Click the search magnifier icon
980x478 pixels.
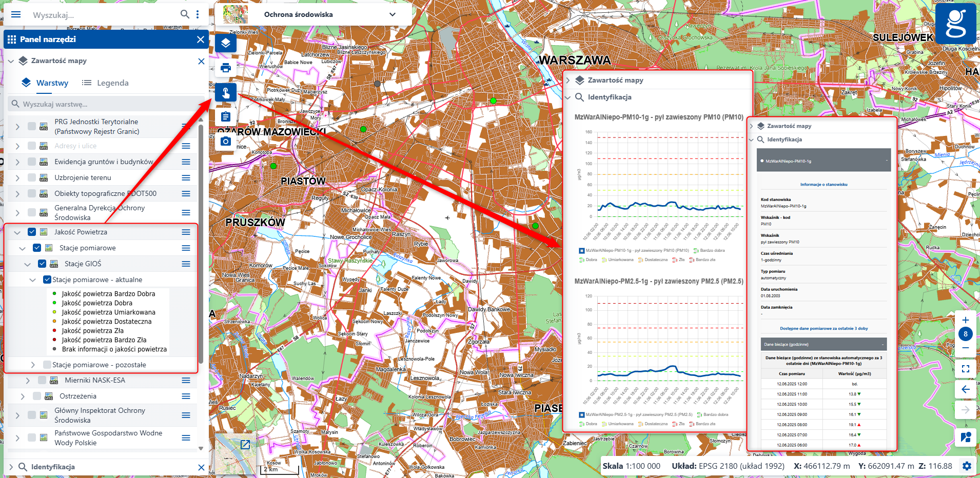[x=185, y=14]
